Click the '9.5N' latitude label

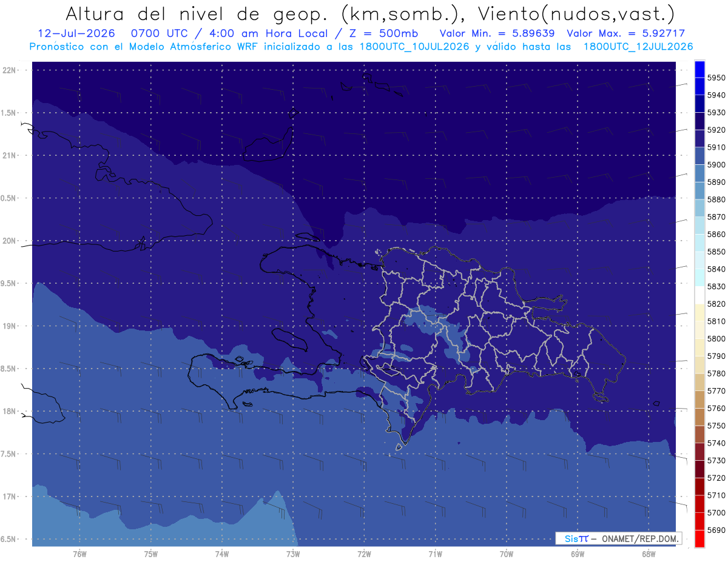(x=9, y=283)
